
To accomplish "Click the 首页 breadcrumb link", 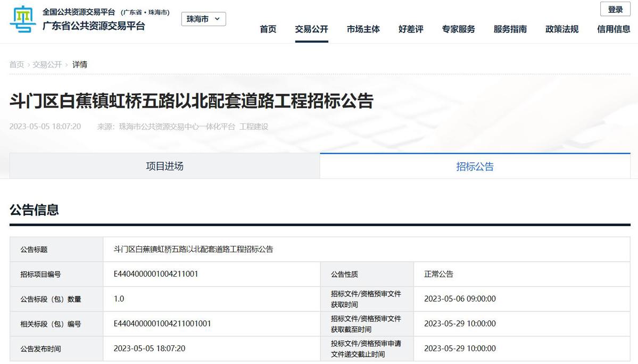I will click(16, 65).
